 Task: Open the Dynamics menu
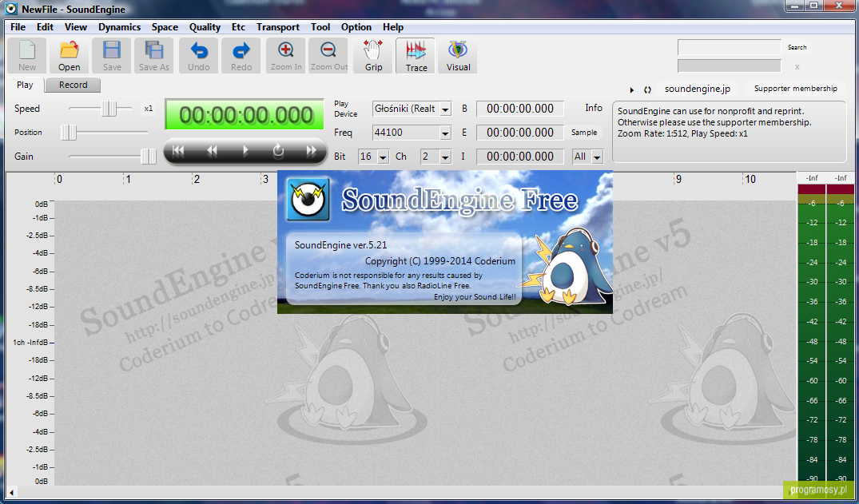(x=119, y=27)
